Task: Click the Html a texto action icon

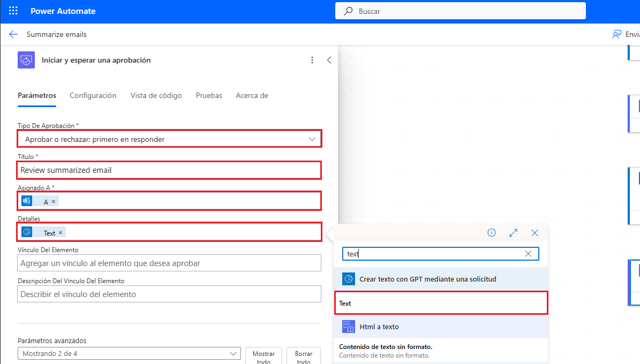Action: click(349, 327)
